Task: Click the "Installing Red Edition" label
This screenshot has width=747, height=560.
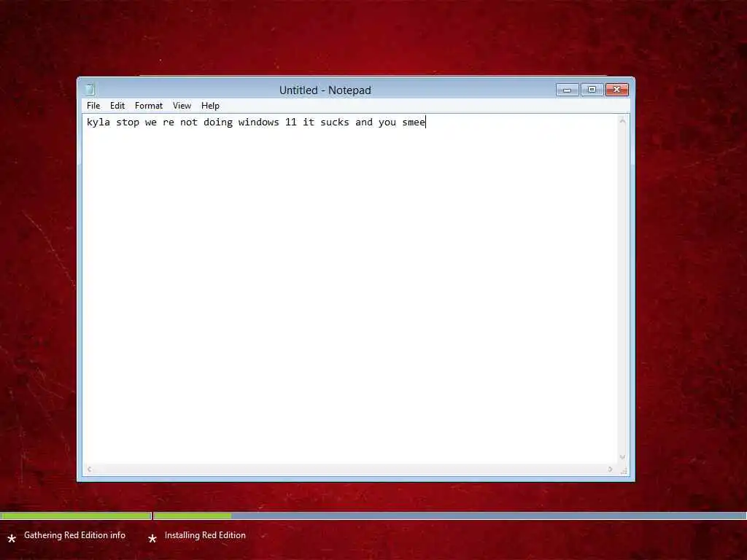Action: click(x=205, y=535)
